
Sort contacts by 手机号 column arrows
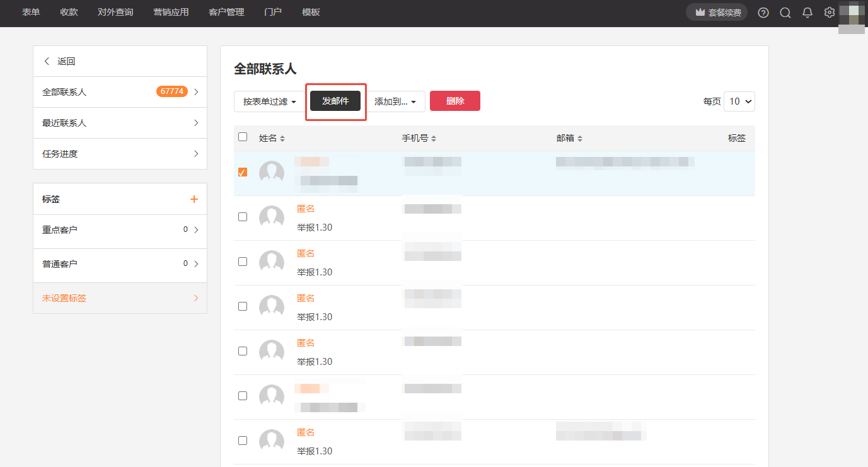(x=434, y=139)
